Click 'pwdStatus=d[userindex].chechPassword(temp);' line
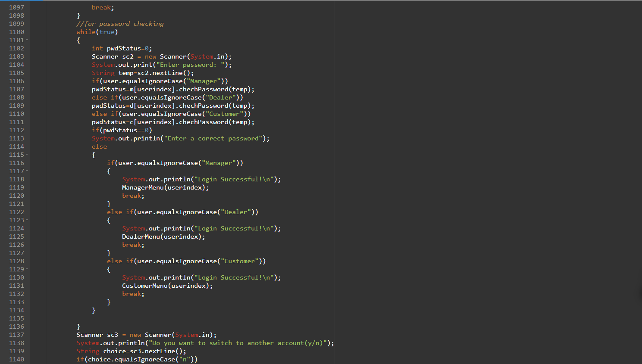The height and width of the screenshot is (364, 642). click(173, 106)
